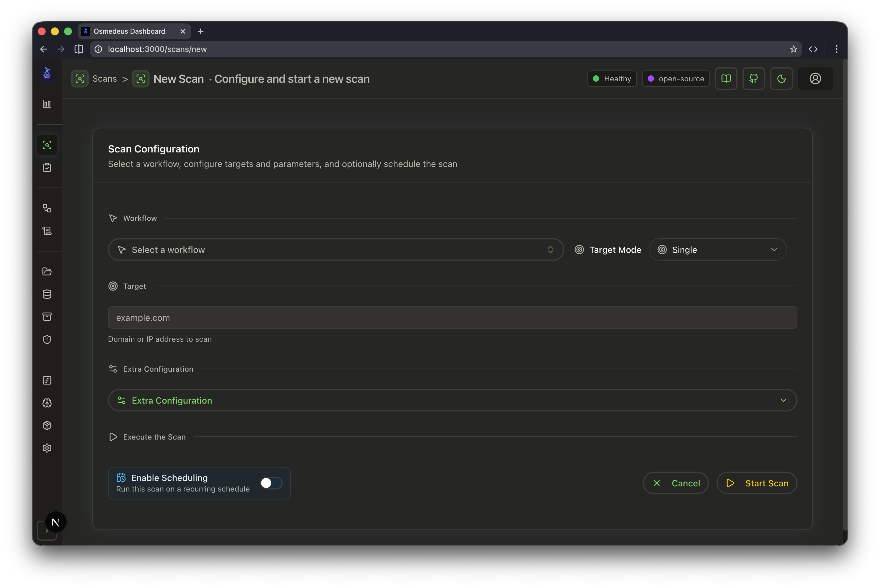The width and height of the screenshot is (880, 588).
Task: Select the Target Mode radio indicator
Action: coord(579,249)
